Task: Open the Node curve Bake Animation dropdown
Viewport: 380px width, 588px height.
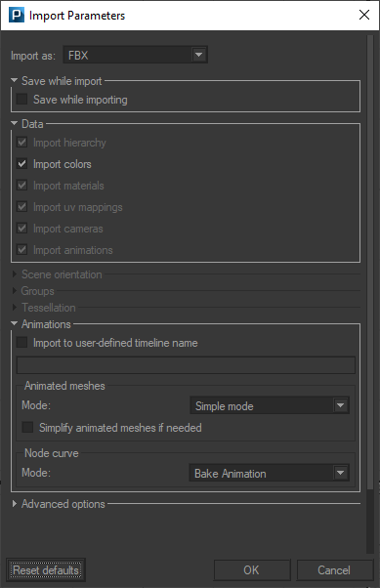Action: [270, 474]
